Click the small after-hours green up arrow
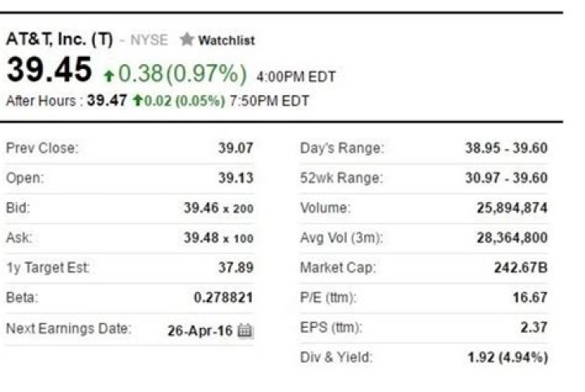Viewport: 585px width, 392px height. pyautogui.click(x=137, y=101)
